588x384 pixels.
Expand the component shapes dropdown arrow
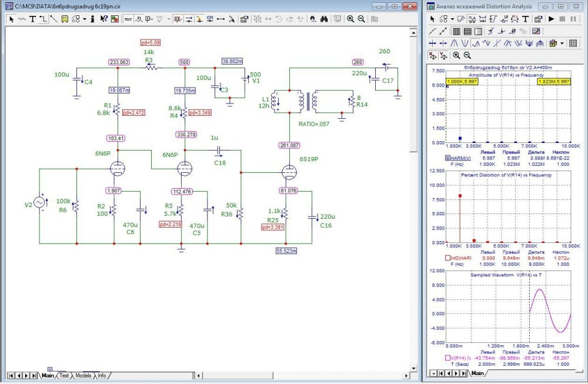tap(85, 19)
